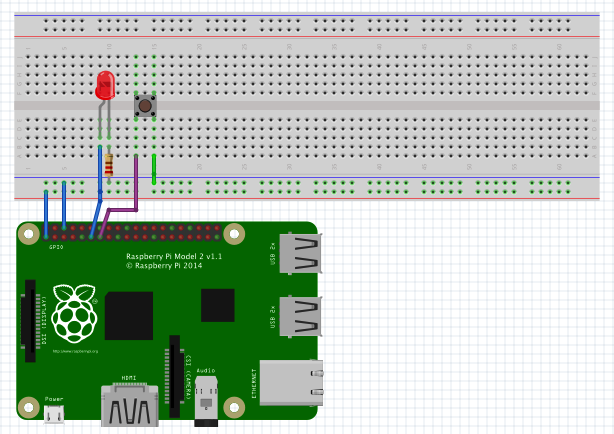Select the short green jumper wire
Image resolution: width=614 pixels, height=434 pixels.
click(154, 169)
